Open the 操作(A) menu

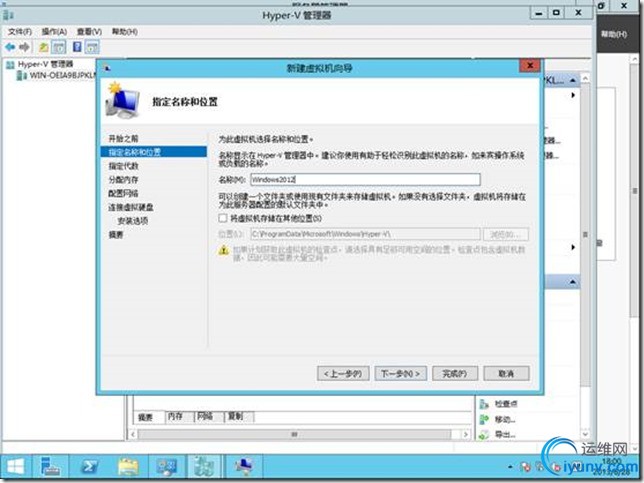pyautogui.click(x=54, y=32)
